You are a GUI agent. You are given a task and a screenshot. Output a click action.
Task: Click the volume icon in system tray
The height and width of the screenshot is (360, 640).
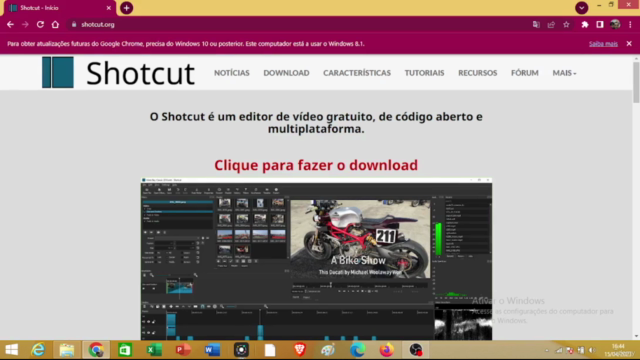tap(592, 350)
